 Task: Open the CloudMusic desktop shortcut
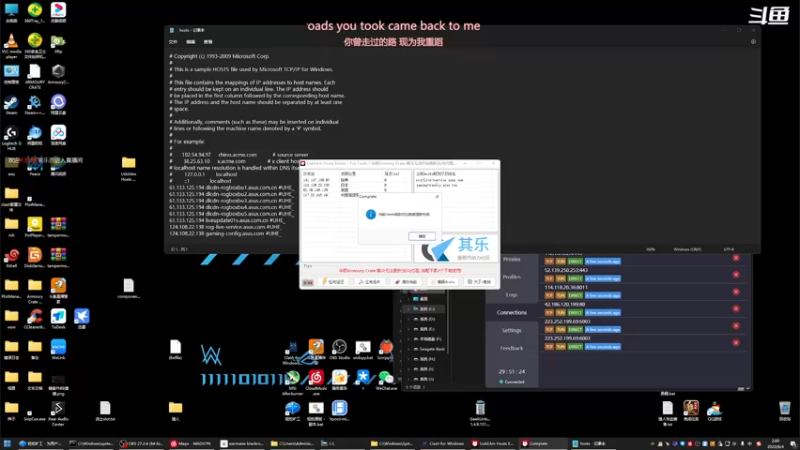point(316,383)
